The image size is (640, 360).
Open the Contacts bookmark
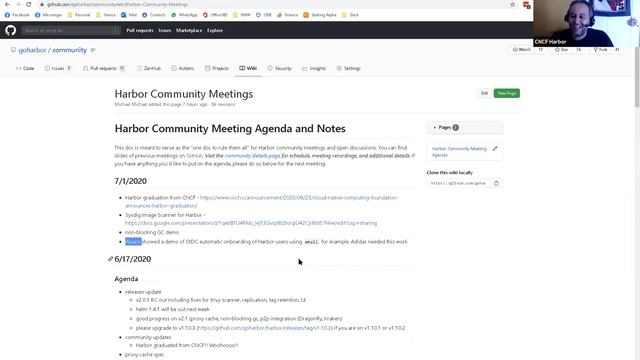[153, 15]
